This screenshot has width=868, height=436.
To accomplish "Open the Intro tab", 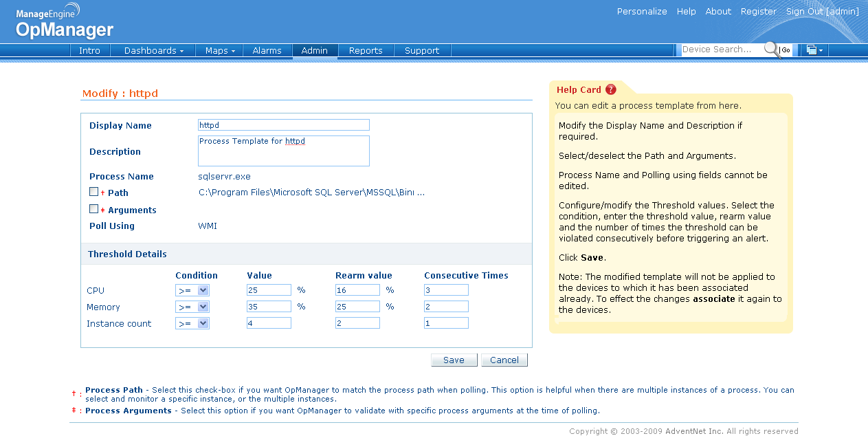I will pos(89,51).
